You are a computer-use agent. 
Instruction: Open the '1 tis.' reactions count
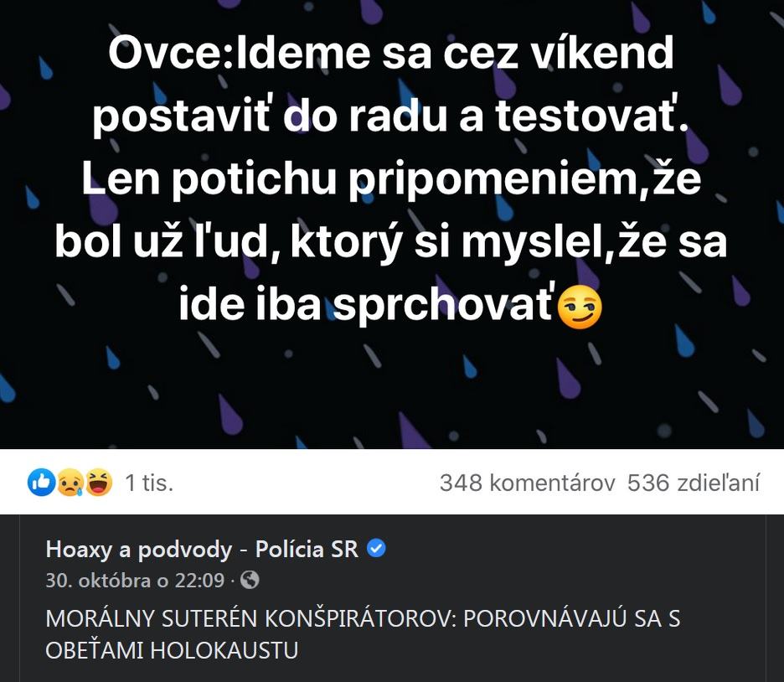[148, 483]
